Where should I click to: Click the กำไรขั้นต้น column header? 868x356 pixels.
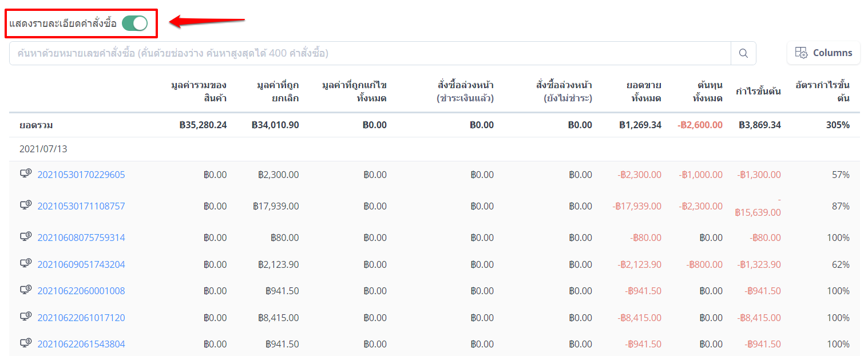(x=759, y=92)
